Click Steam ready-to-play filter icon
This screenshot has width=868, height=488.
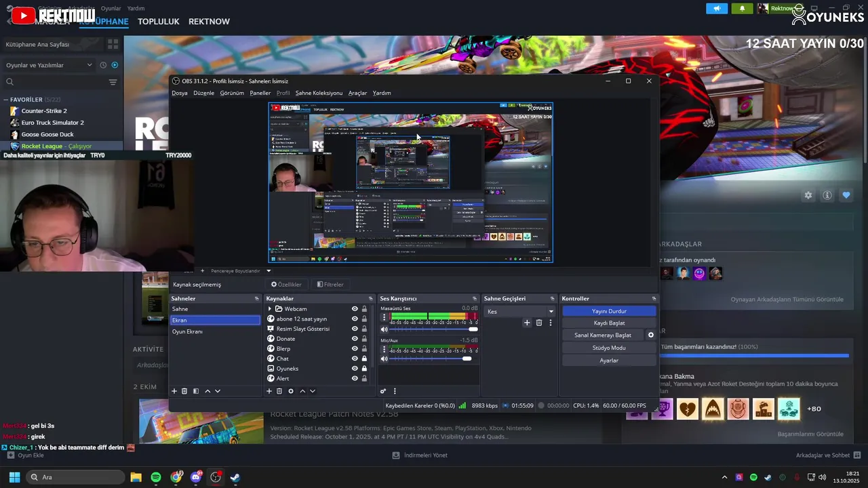[x=115, y=65]
